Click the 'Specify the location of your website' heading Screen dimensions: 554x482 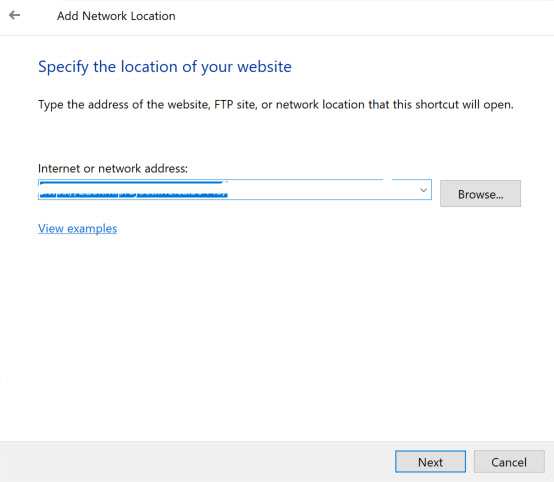pos(165,67)
